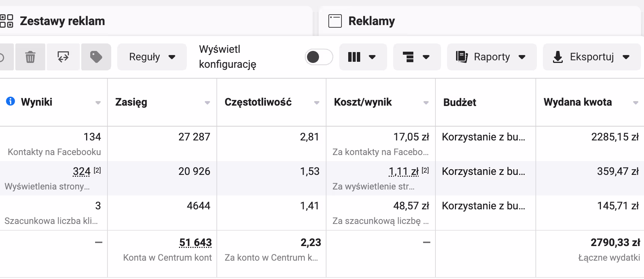Click Za konto w Centrum k... label
Image resolution: width=644 pixels, height=279 pixels.
[271, 258]
